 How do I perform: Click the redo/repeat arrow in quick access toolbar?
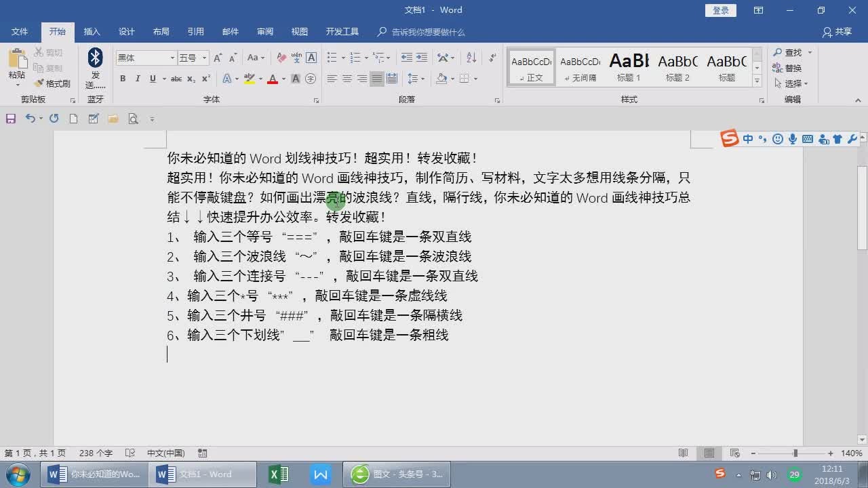click(54, 119)
